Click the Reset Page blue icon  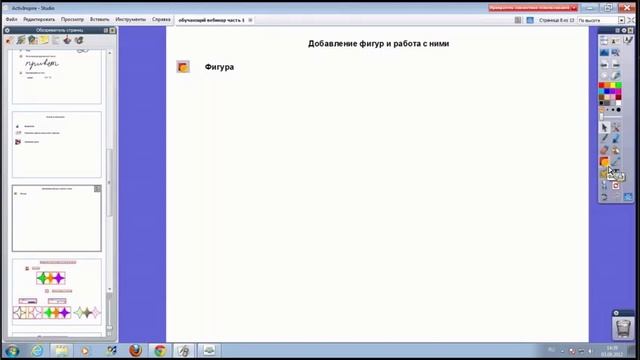[628, 197]
